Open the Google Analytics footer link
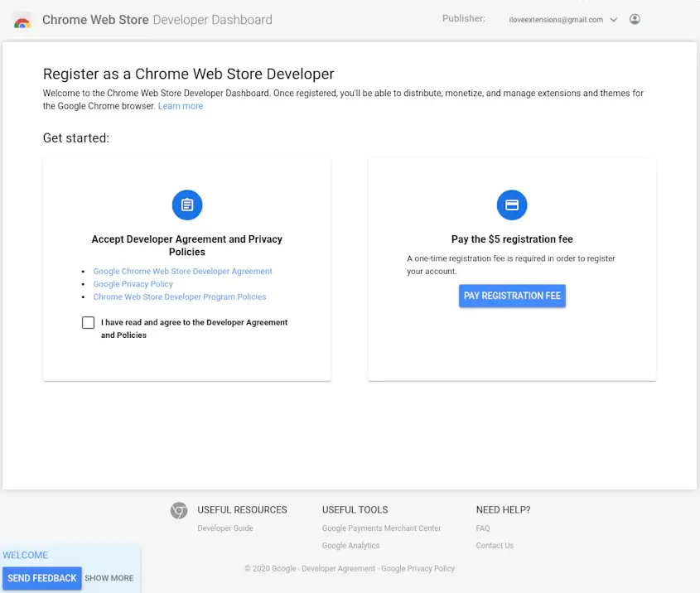The height and width of the screenshot is (593, 700). 350,546
